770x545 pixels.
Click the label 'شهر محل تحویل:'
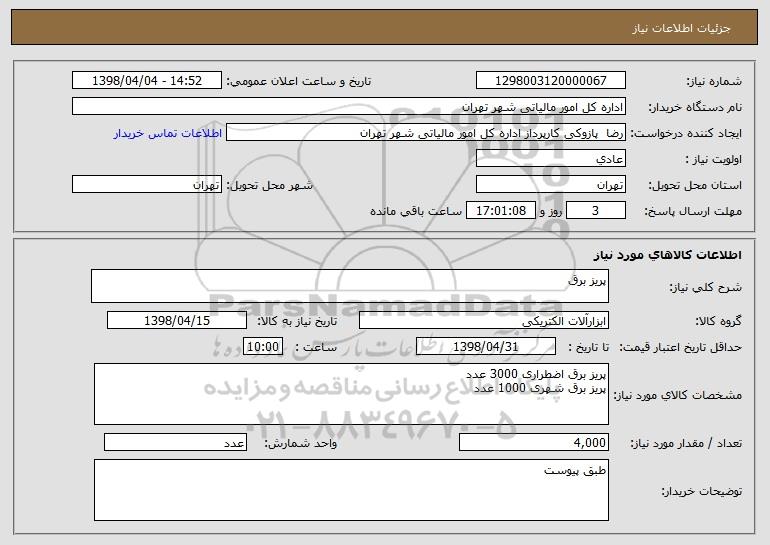(x=269, y=186)
